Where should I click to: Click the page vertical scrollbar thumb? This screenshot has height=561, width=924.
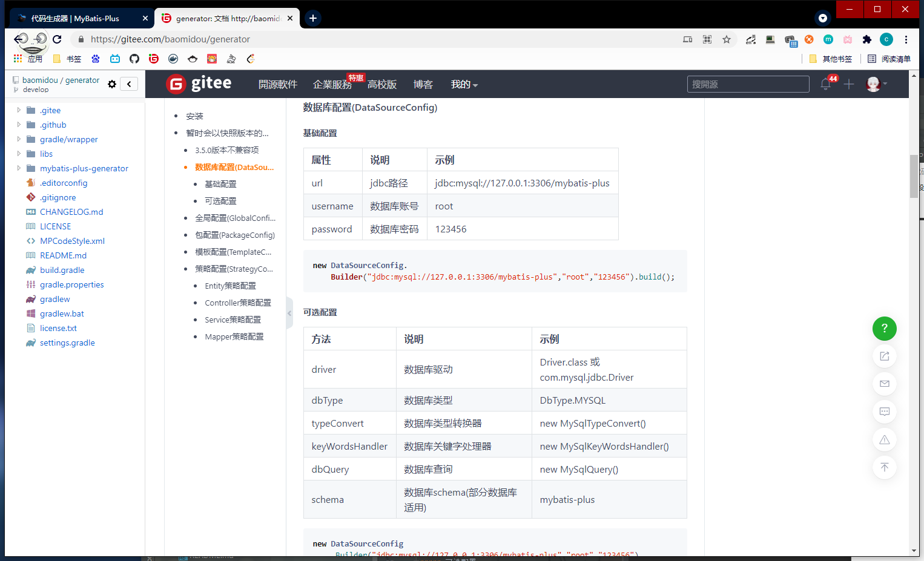click(914, 176)
